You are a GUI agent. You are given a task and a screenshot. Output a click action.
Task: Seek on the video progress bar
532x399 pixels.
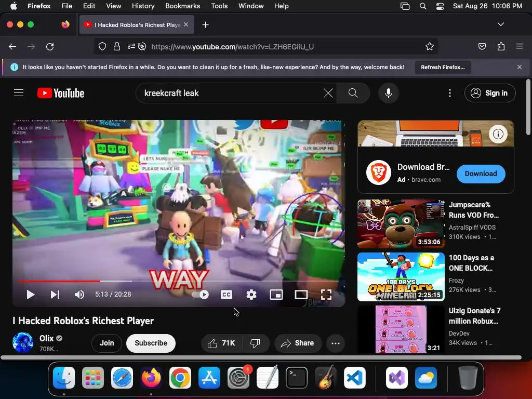tap(179, 281)
